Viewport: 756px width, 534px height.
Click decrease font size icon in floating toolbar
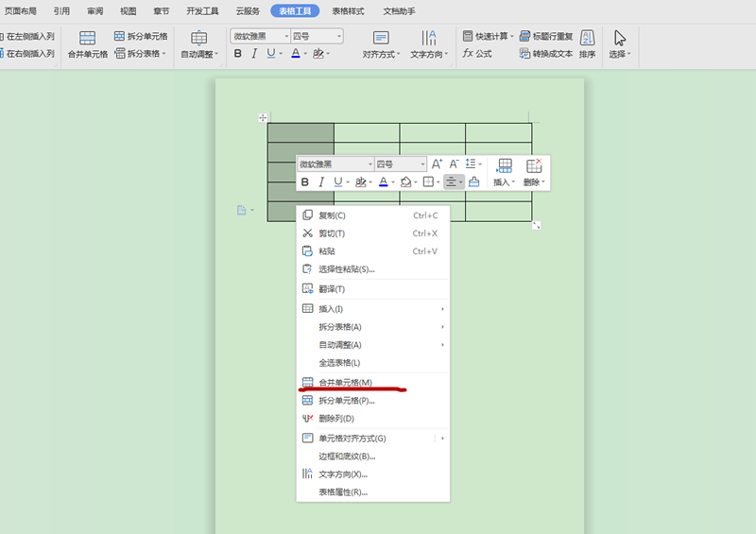pyautogui.click(x=454, y=164)
